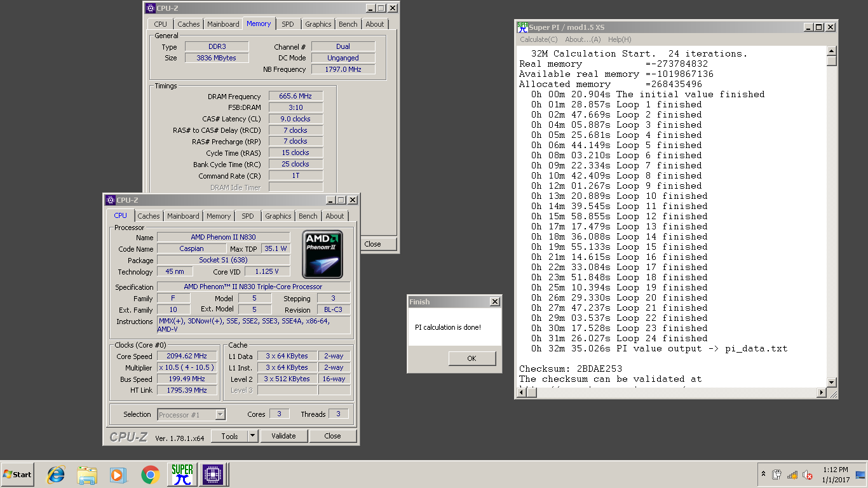The width and height of the screenshot is (868, 488).
Task: Click Super PI horizontal scroll right arrow
Action: click(821, 393)
